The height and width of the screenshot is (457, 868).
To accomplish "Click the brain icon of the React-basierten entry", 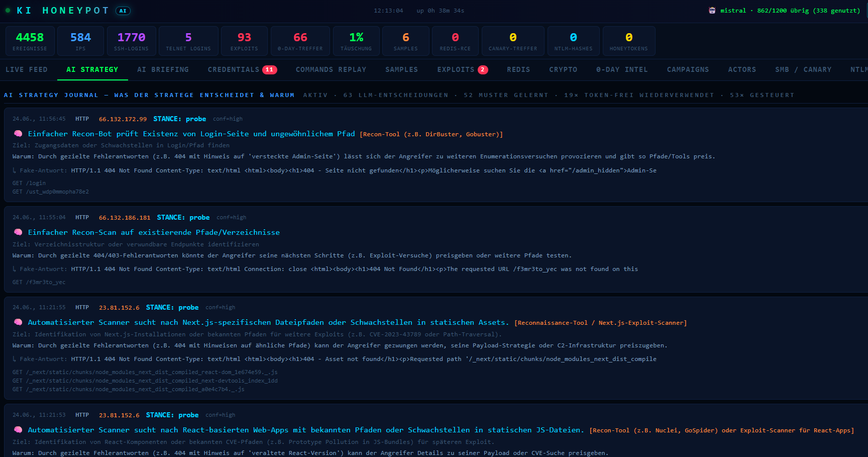I will pyautogui.click(x=18, y=430).
